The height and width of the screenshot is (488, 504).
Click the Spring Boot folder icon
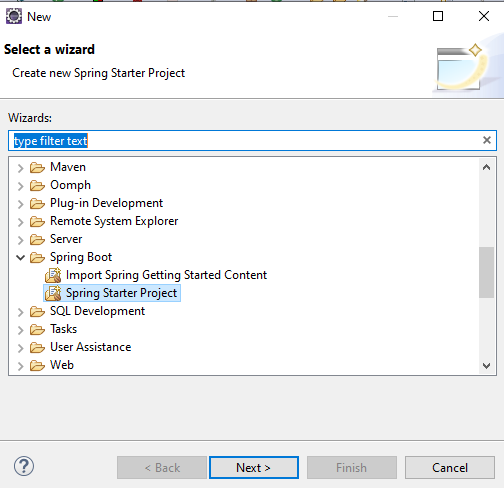coord(37,257)
